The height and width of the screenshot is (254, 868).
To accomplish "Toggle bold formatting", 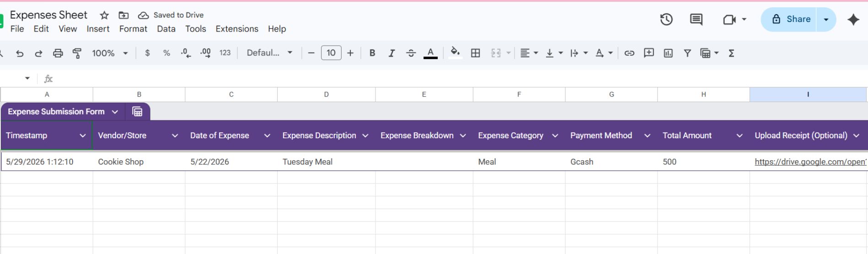I will (x=372, y=53).
